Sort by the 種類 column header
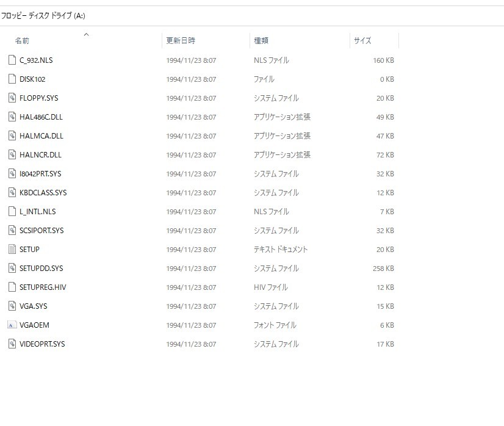Image resolution: width=504 pixels, height=426 pixels. (261, 40)
